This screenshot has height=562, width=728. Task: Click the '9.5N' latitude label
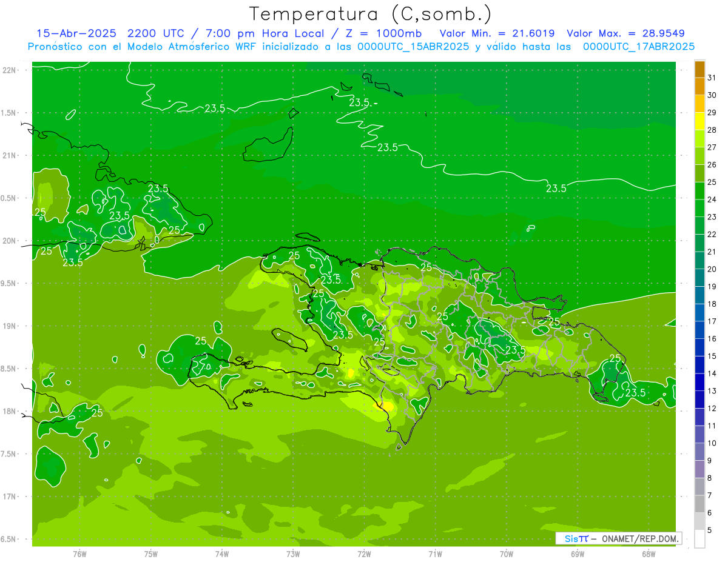click(8, 283)
